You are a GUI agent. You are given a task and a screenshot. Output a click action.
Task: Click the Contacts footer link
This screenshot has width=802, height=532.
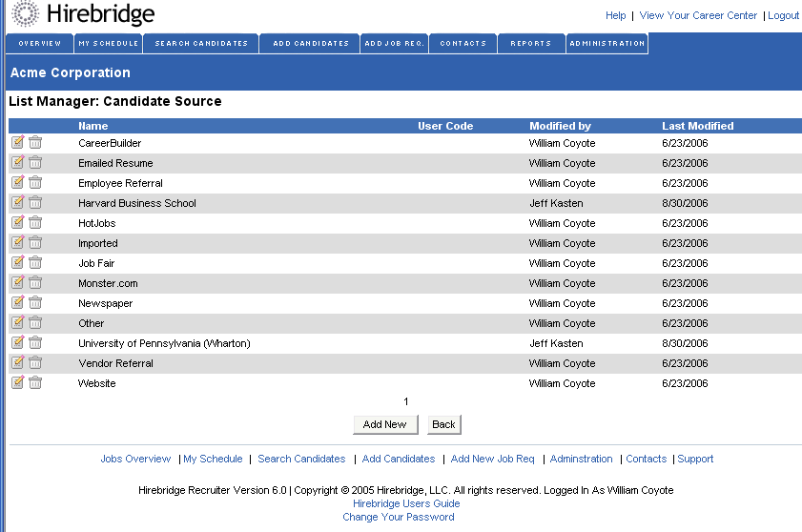click(646, 459)
